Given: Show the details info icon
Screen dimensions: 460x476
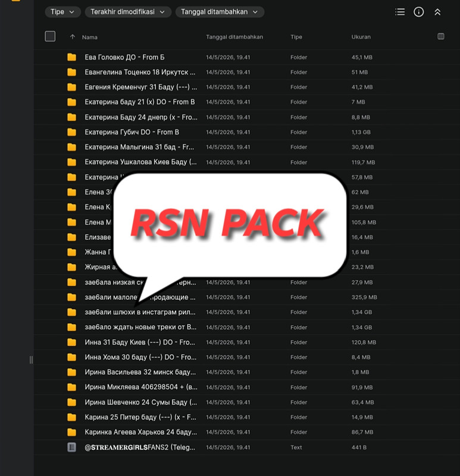Looking at the screenshot, I should pyautogui.click(x=419, y=12).
